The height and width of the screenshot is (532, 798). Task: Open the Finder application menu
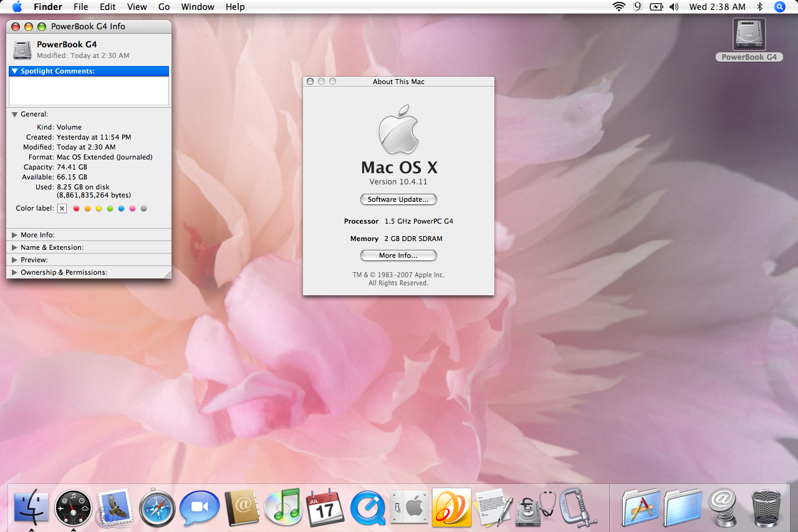[x=47, y=7]
